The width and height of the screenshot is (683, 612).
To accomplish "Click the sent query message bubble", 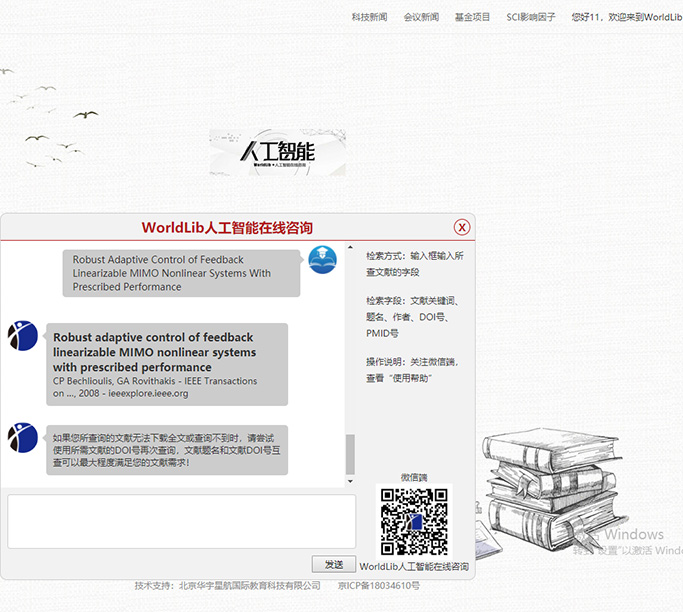I will coord(180,273).
